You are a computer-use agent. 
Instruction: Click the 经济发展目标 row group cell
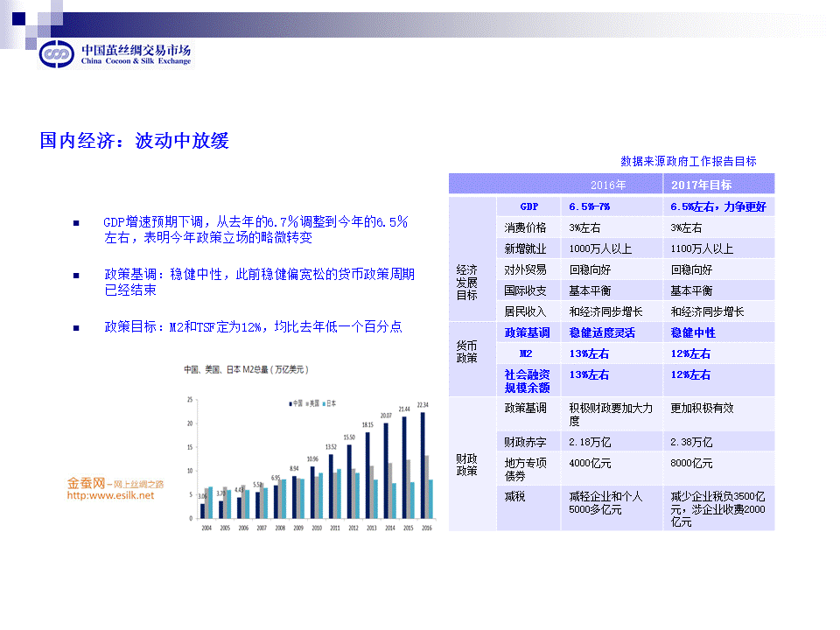[x=466, y=282]
